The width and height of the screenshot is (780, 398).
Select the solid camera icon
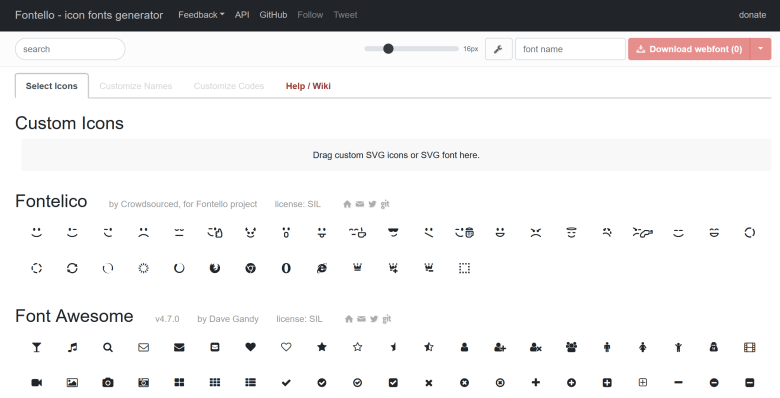pos(108,383)
